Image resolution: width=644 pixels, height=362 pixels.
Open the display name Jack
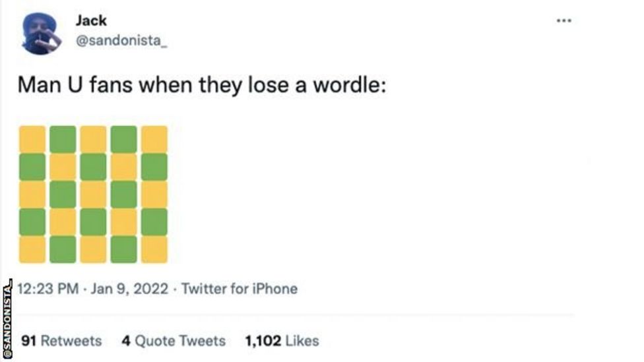tap(90, 20)
